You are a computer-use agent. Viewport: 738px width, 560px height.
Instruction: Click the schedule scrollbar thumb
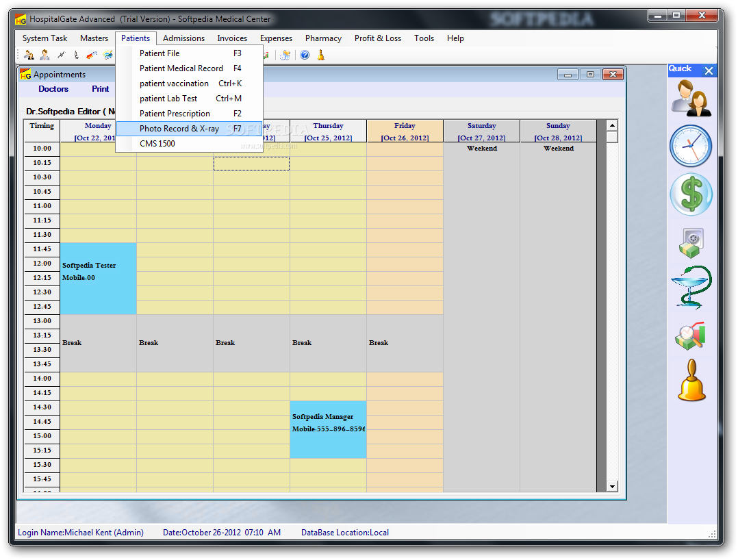tap(612, 137)
